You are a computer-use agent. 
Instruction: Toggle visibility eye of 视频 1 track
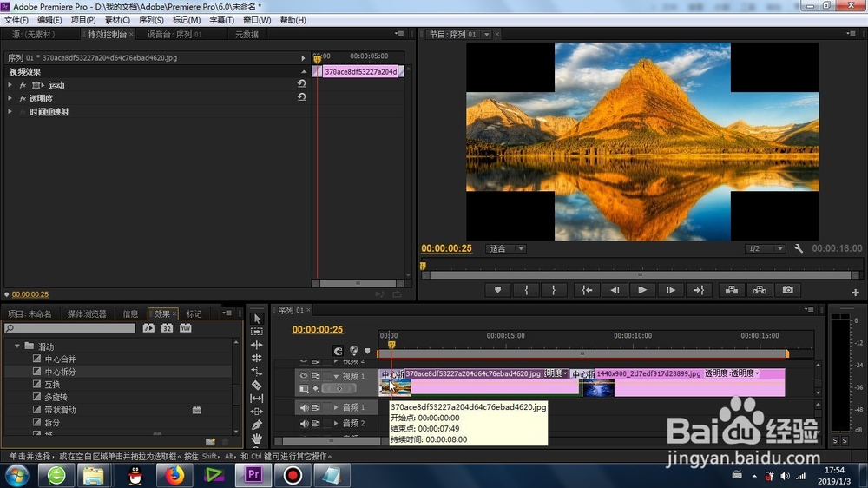(x=303, y=376)
